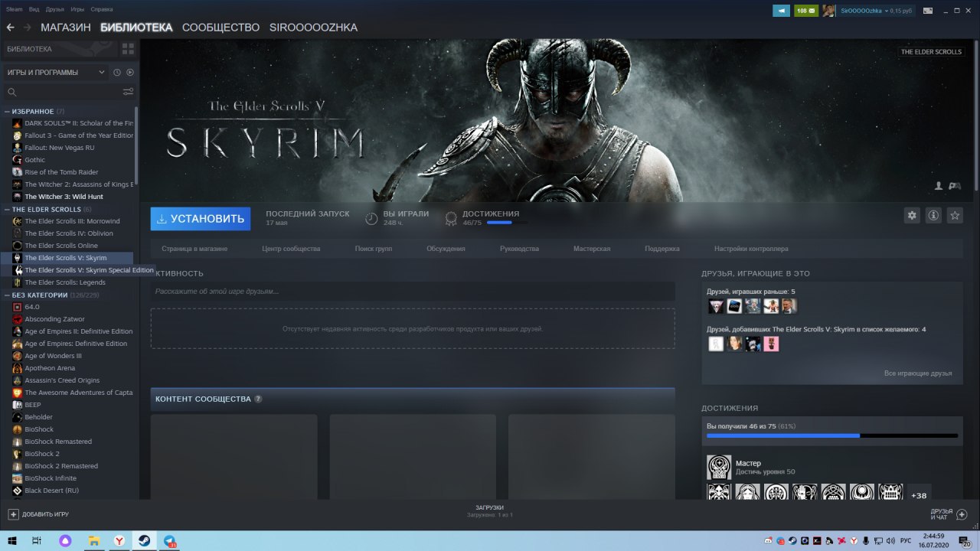Go back with the left arrow
This screenshot has height=551, width=980.
pyautogui.click(x=10, y=28)
